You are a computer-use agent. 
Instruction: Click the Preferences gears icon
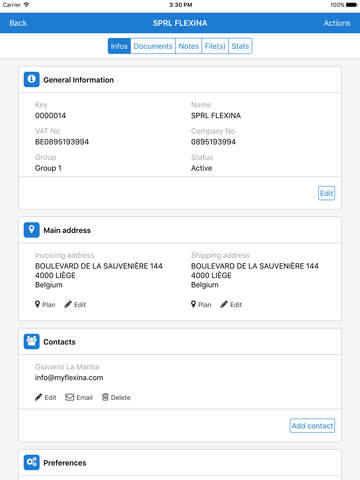pyautogui.click(x=32, y=463)
